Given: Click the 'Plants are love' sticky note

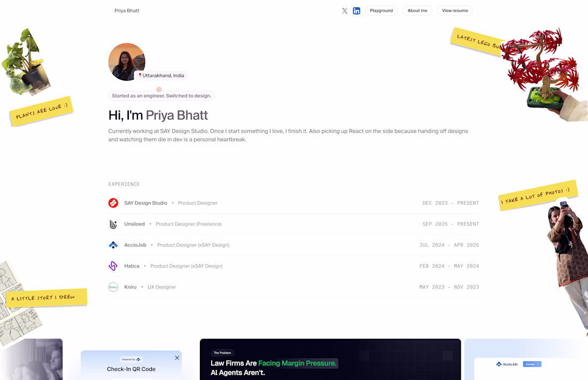Looking at the screenshot, I should point(41,111).
